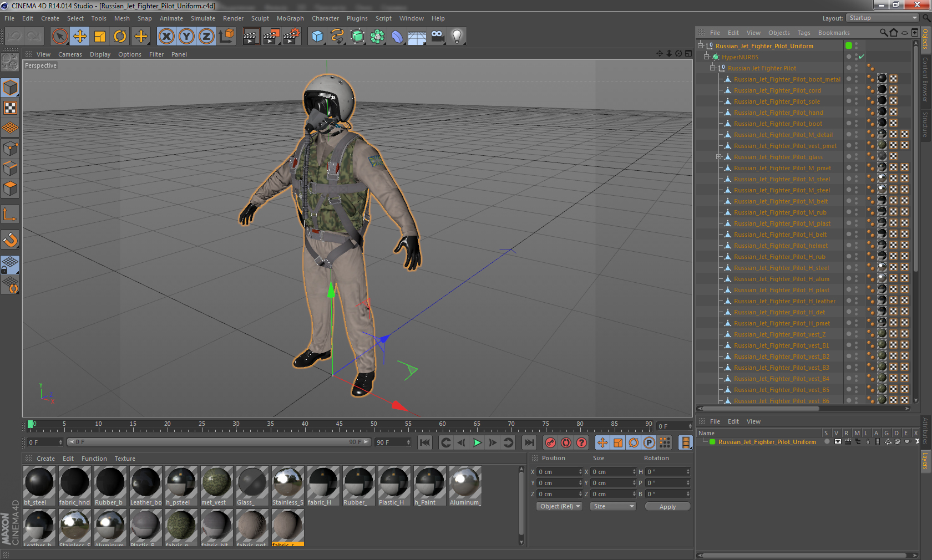Open viewport Cameras menu
This screenshot has width=932, height=560.
point(70,54)
